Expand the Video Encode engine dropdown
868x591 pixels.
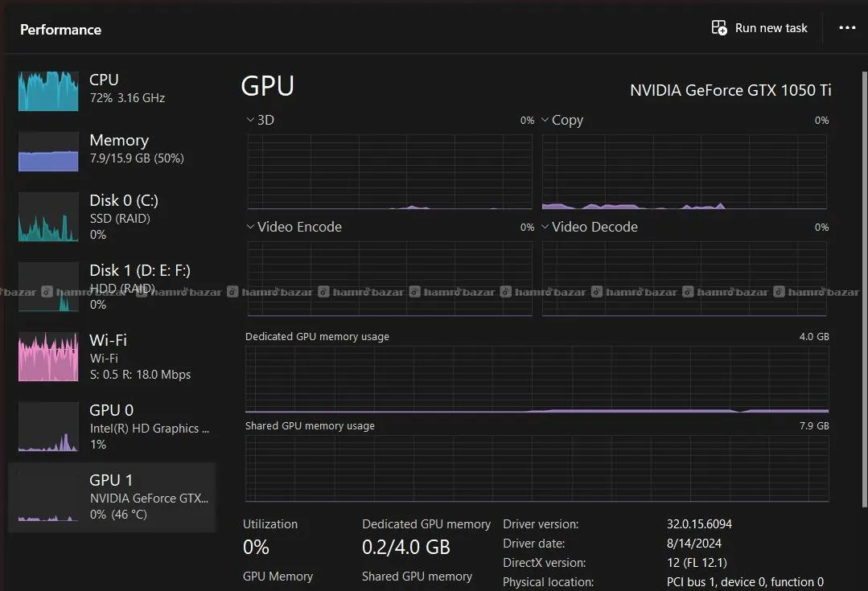pyautogui.click(x=250, y=227)
